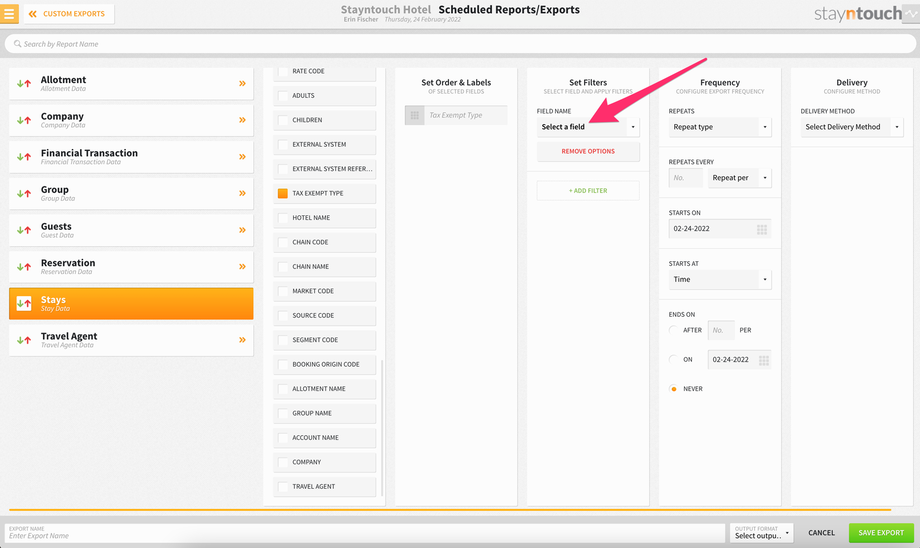Screen dimensions: 920x548
Task: Open Financial Transaction via double-chevron icon
Action: pos(242,157)
